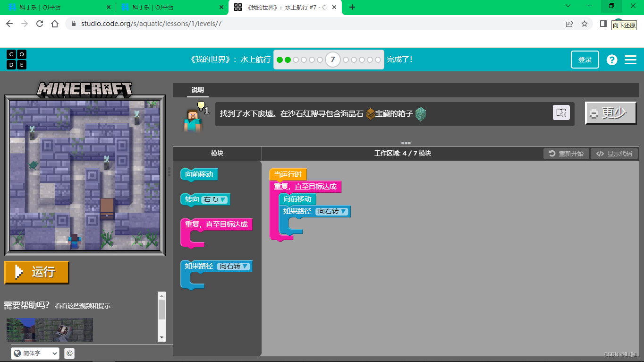Open a new browser tab with plus
The image size is (644, 362).
tap(352, 7)
